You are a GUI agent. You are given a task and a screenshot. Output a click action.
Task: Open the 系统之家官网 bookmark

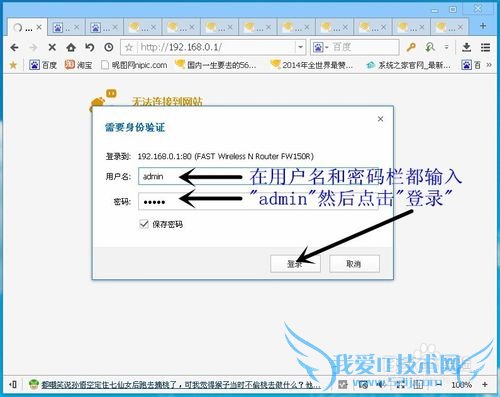click(x=408, y=65)
